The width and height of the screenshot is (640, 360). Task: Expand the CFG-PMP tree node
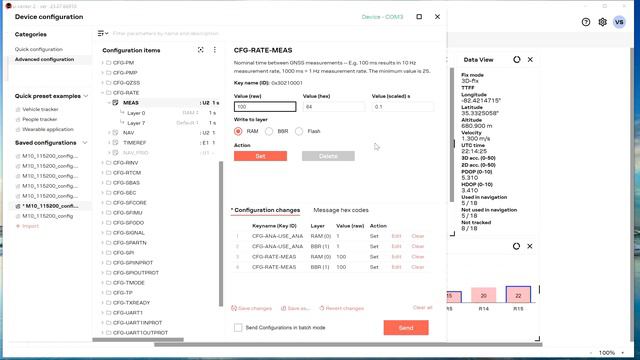[x=102, y=73]
